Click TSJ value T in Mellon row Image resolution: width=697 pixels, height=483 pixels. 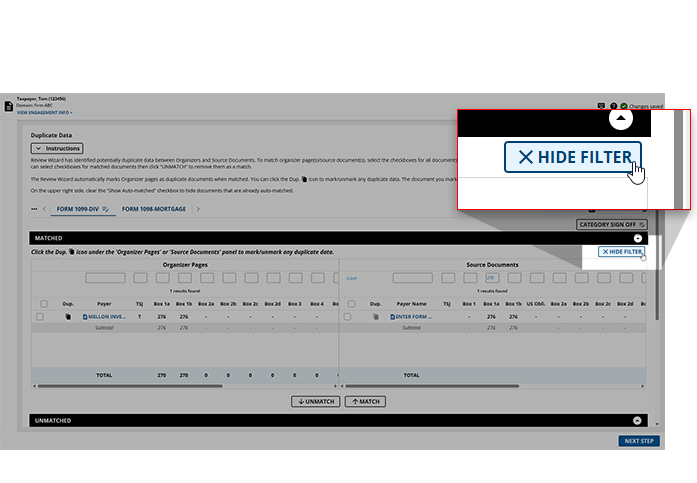click(x=140, y=317)
